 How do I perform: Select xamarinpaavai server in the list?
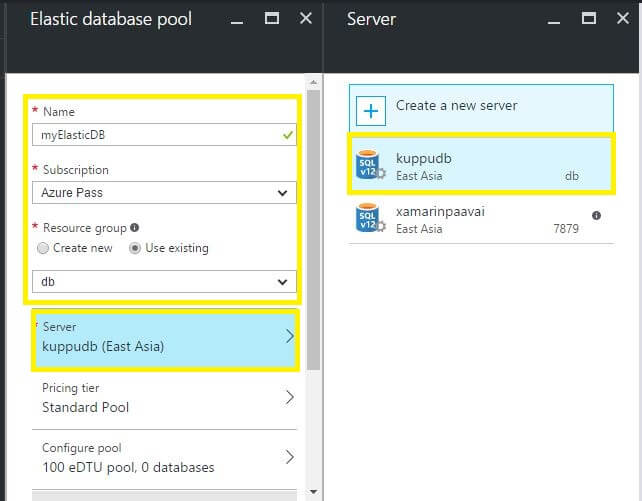tap(481, 219)
